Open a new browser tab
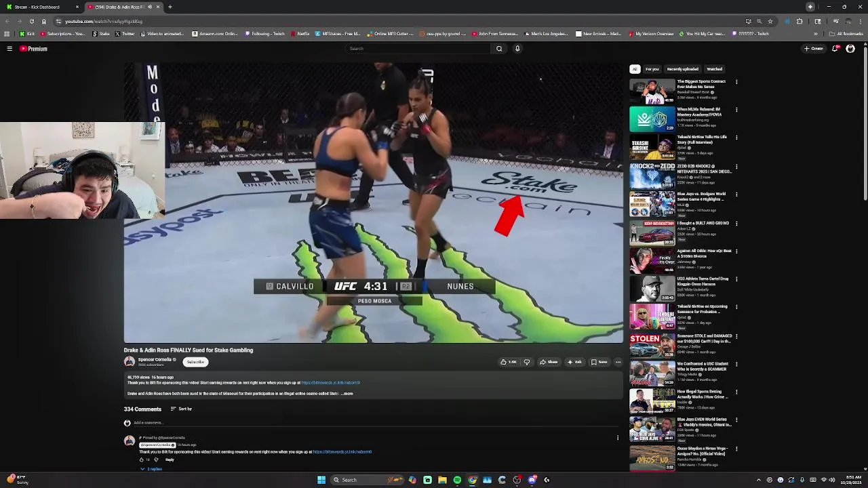 click(x=170, y=7)
